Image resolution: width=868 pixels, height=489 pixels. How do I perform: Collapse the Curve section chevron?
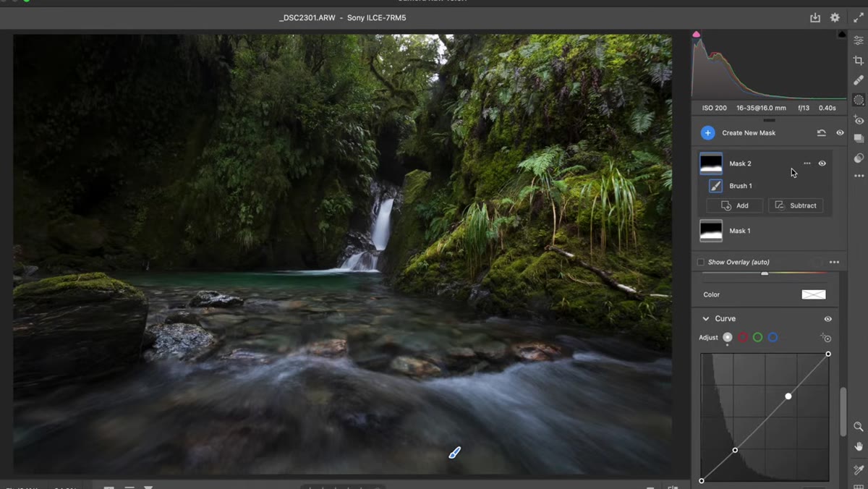pos(705,319)
